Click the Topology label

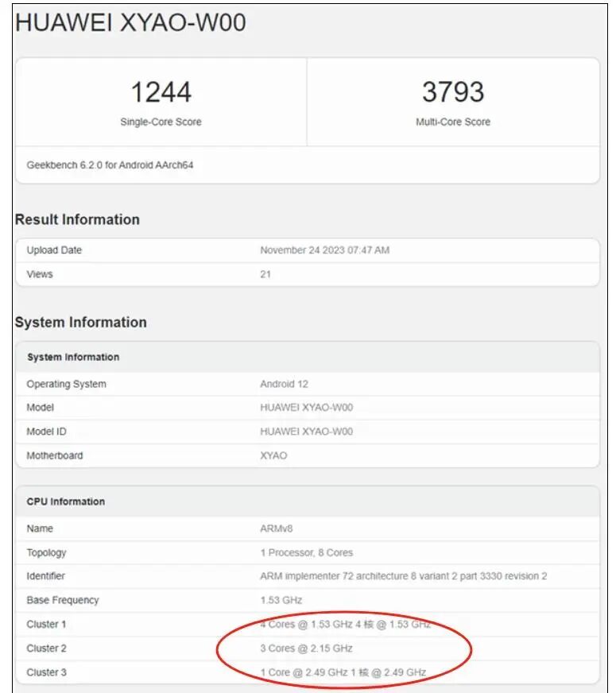tap(46, 552)
